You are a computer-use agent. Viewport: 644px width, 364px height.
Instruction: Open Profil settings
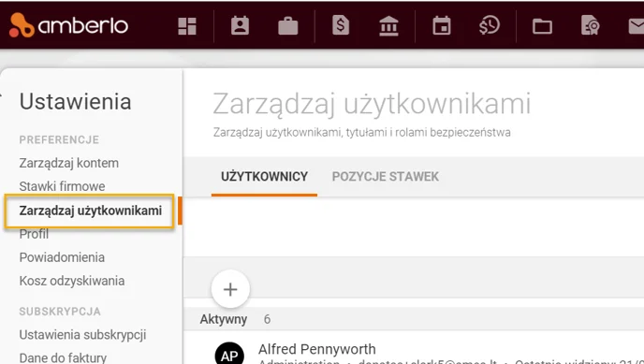[x=34, y=234]
